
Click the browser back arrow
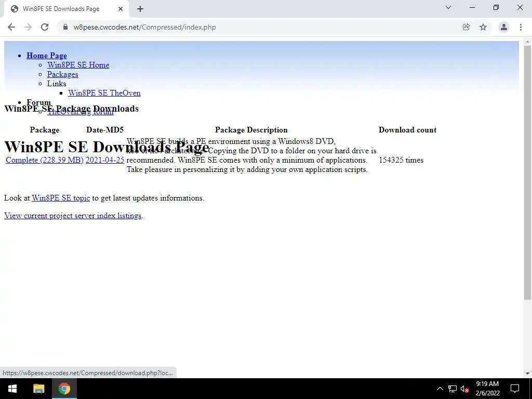tap(11, 27)
